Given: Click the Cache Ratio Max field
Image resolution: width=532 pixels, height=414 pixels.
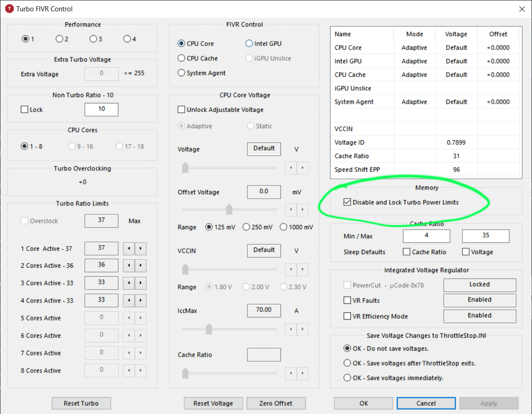Looking at the screenshot, I should [x=485, y=236].
